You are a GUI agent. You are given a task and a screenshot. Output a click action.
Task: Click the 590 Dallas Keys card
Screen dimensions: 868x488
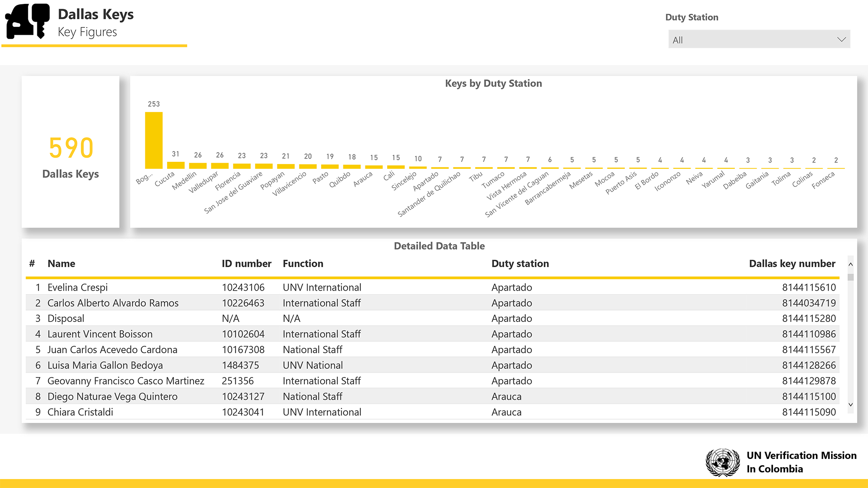pyautogui.click(x=70, y=152)
